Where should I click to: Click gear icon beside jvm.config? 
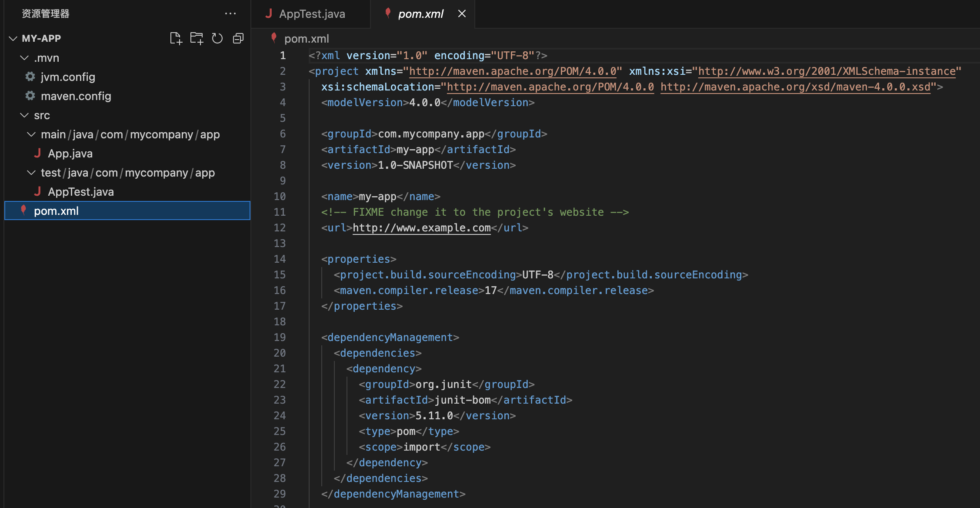[30, 77]
